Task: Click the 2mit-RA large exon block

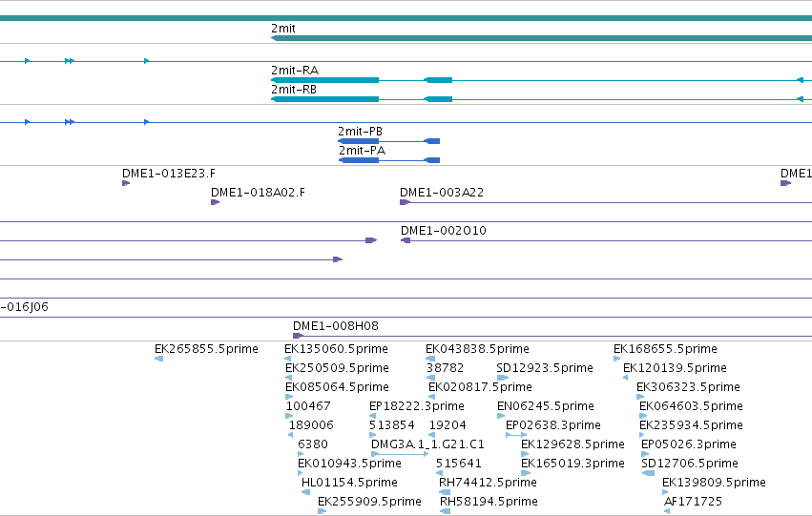Action: click(324, 80)
